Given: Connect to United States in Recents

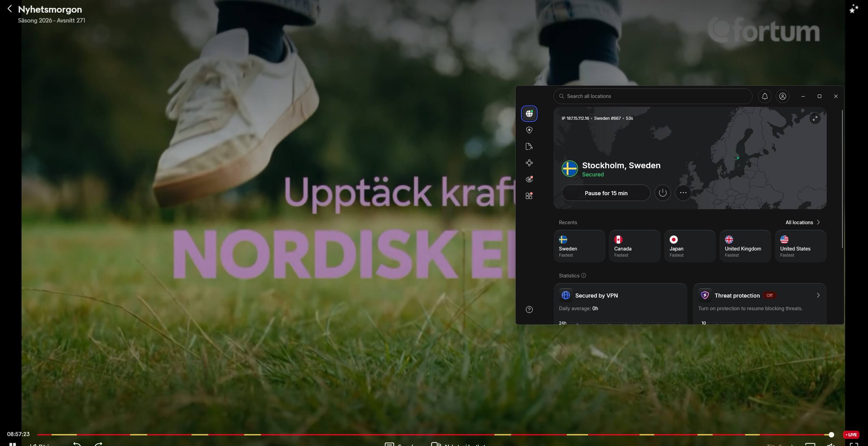Looking at the screenshot, I should click(x=800, y=246).
